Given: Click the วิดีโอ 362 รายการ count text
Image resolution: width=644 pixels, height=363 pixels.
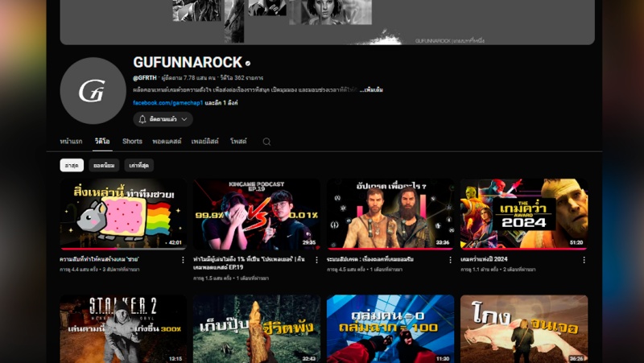Looking at the screenshot, I should 242,77.
